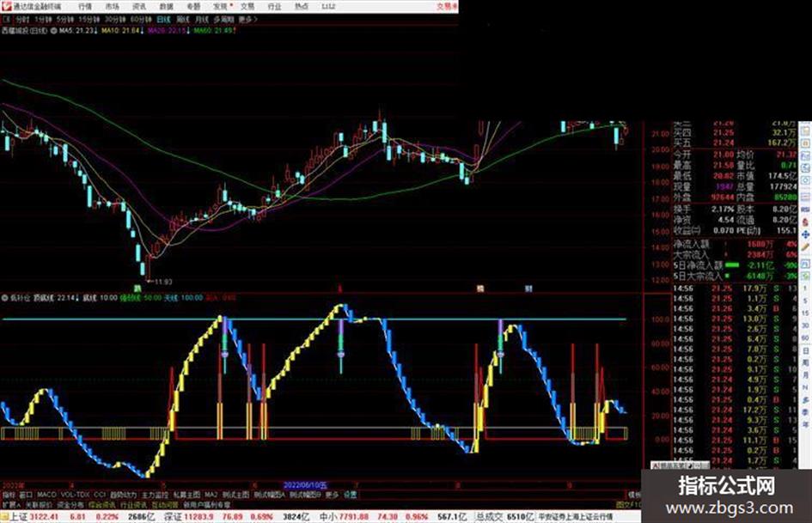812x523 pixels.
Task: Expand 更多> in the period bar
Action: [248, 19]
